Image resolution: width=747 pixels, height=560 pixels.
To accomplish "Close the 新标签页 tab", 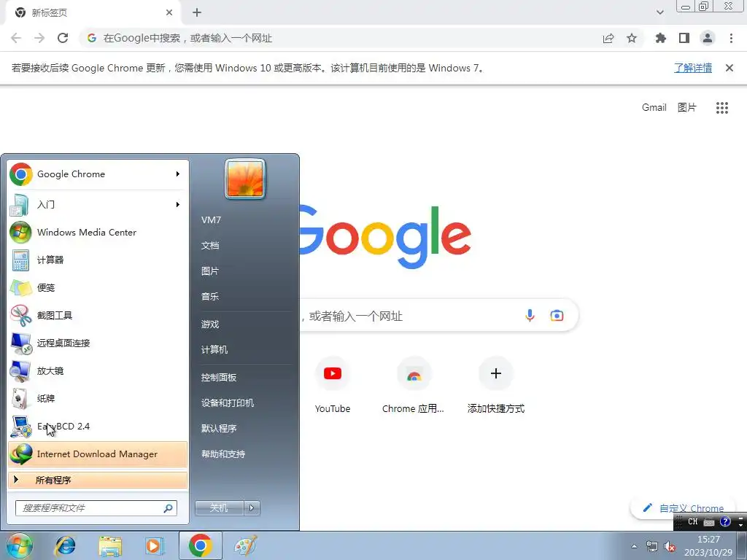I will pos(169,13).
